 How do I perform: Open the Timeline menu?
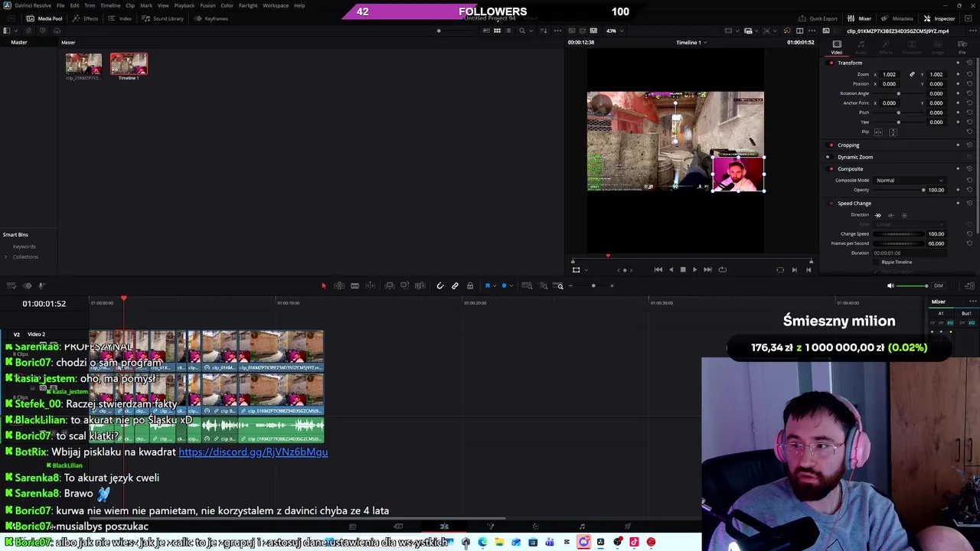(110, 5)
